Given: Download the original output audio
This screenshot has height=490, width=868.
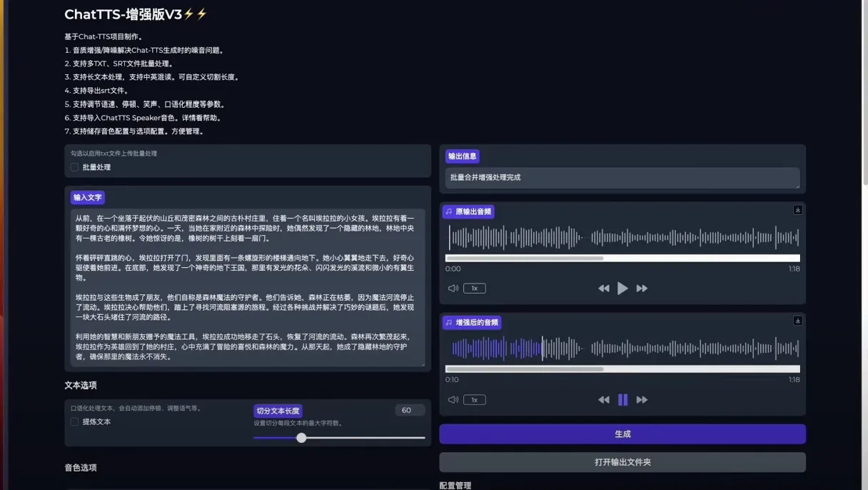Looking at the screenshot, I should click(798, 210).
